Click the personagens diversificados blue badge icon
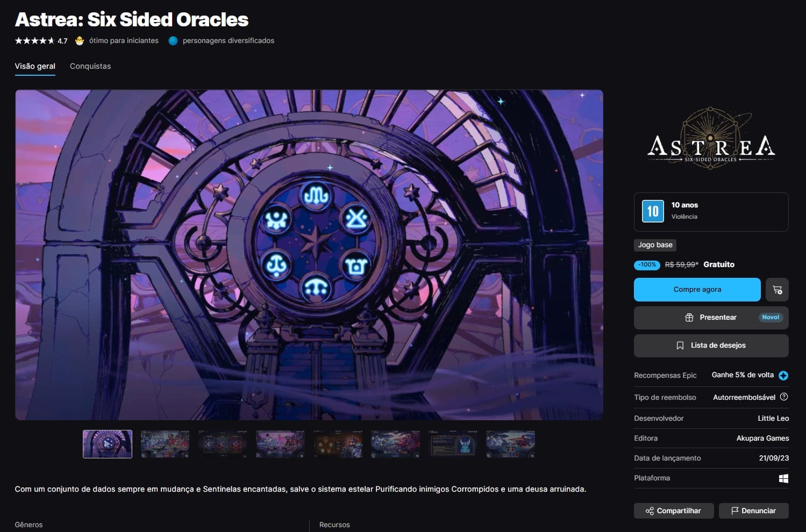Screen dimensions: 806x532 [x=173, y=41]
